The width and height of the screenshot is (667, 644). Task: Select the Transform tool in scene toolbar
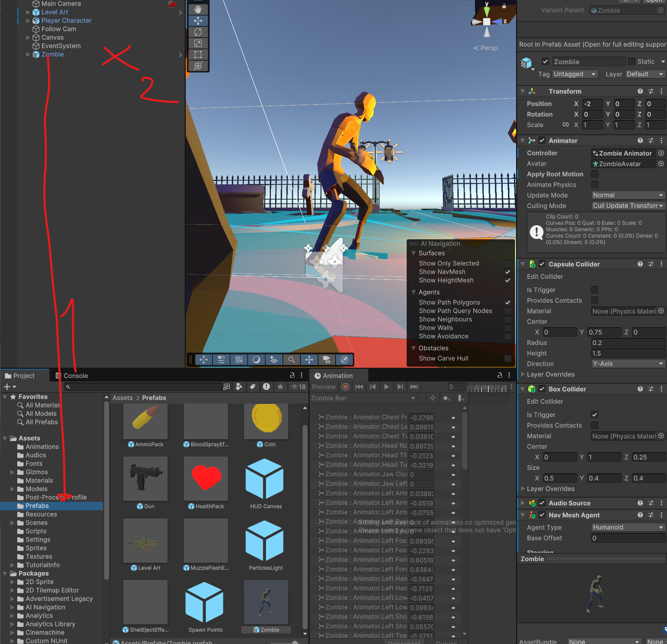coord(198,66)
